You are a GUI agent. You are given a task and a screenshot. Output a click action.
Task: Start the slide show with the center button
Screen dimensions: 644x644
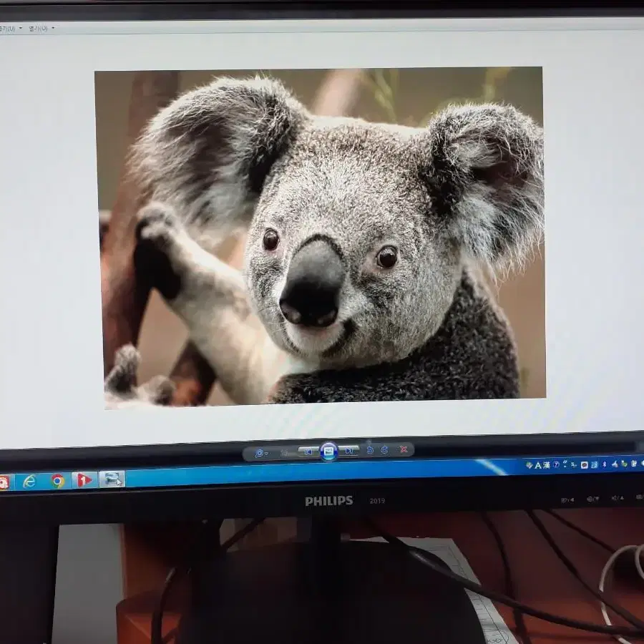328,452
